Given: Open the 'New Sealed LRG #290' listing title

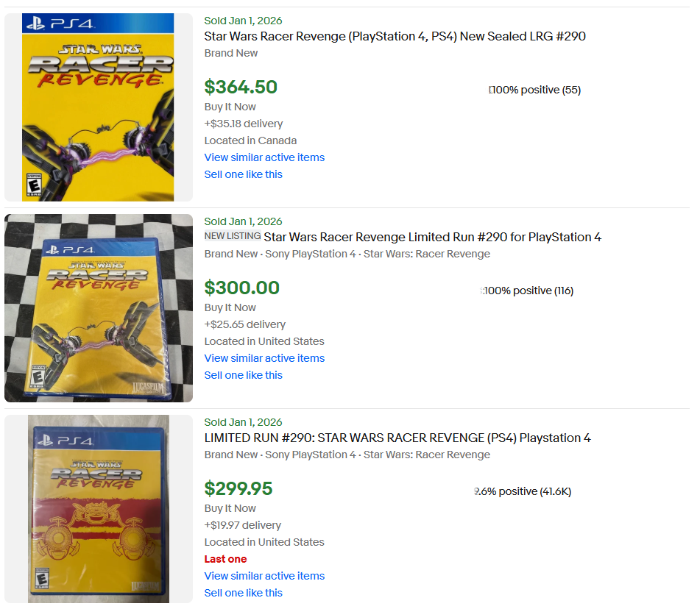Looking at the screenshot, I should [395, 36].
